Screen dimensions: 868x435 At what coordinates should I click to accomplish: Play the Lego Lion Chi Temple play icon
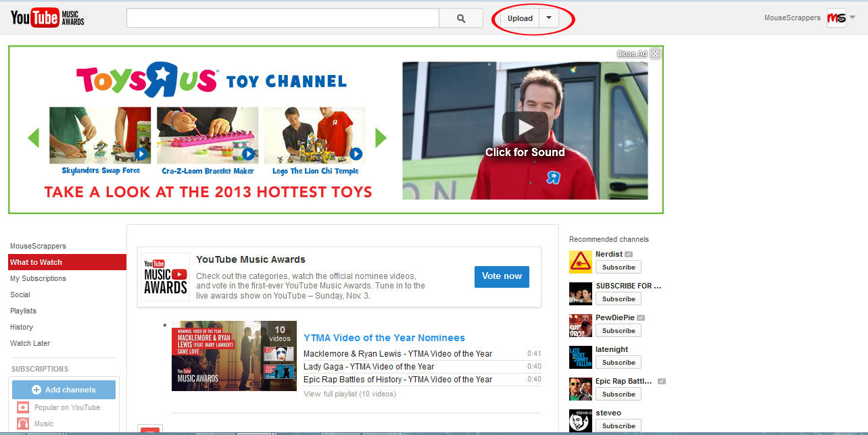pos(356,154)
